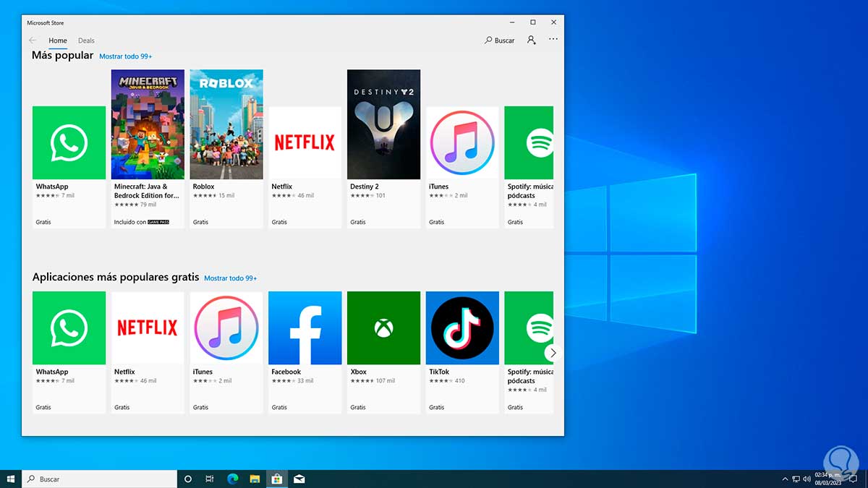The height and width of the screenshot is (488, 868).
Task: Open iTunes tile in free apps row
Action: 226,352
